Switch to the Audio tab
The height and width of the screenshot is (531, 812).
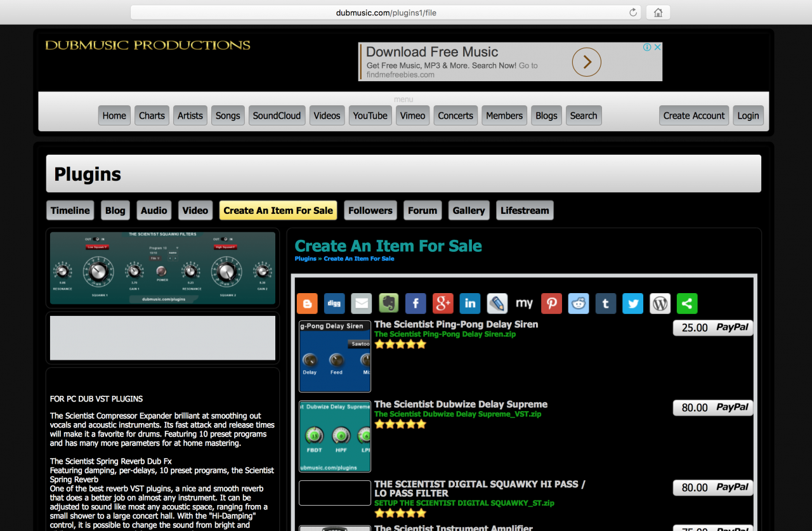pos(154,211)
